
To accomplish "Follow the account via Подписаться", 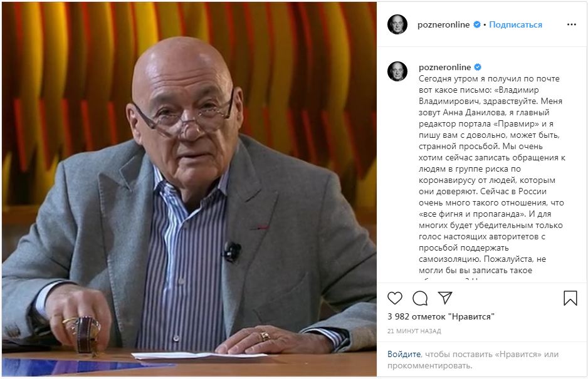I will click(515, 24).
